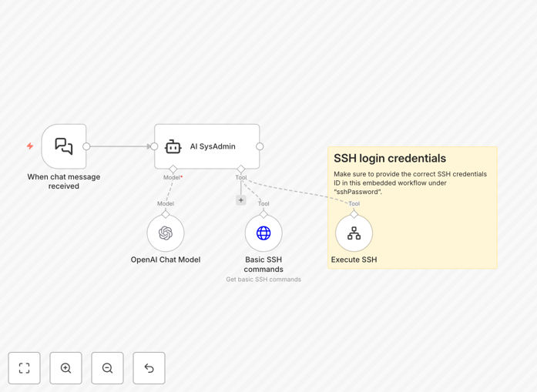
Task: Click the agent's Tool diamond connector
Action: [240, 169]
